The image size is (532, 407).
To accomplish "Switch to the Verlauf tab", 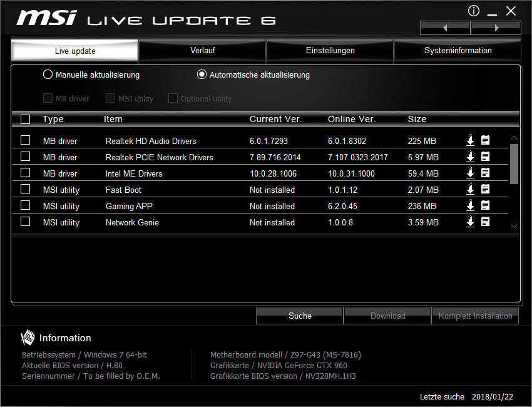I will [x=203, y=51].
